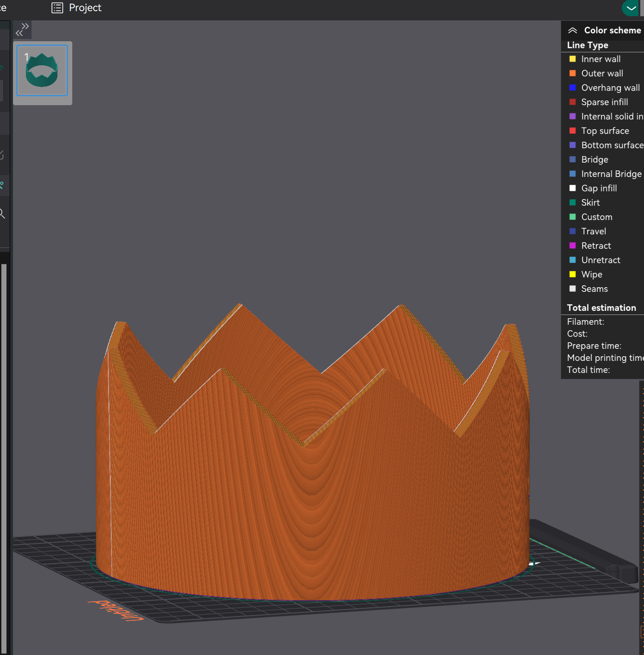Click the Gap infill legend entry
This screenshot has height=655, width=644.
point(593,189)
